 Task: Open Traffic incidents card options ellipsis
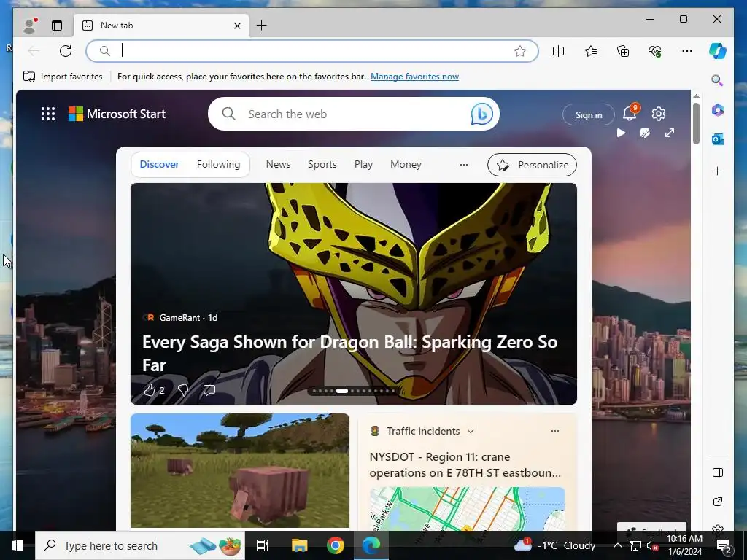tap(555, 431)
